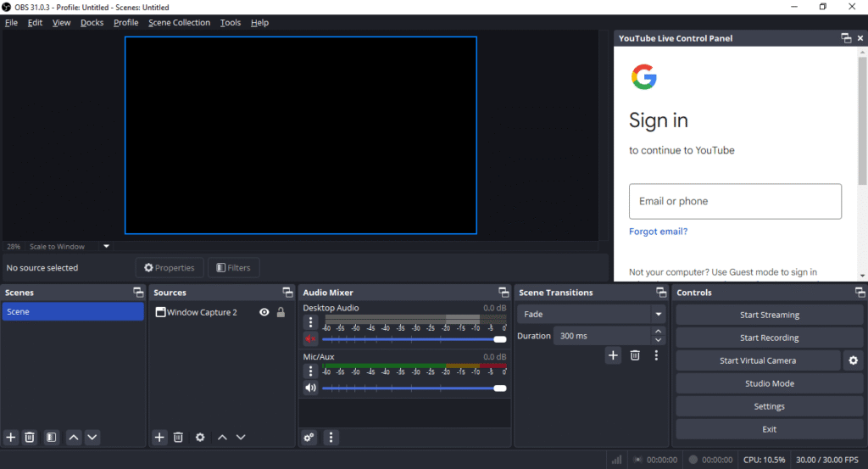Click CPU: 10.5% status bar text
Screen dimensions: 868x469
(x=764, y=460)
